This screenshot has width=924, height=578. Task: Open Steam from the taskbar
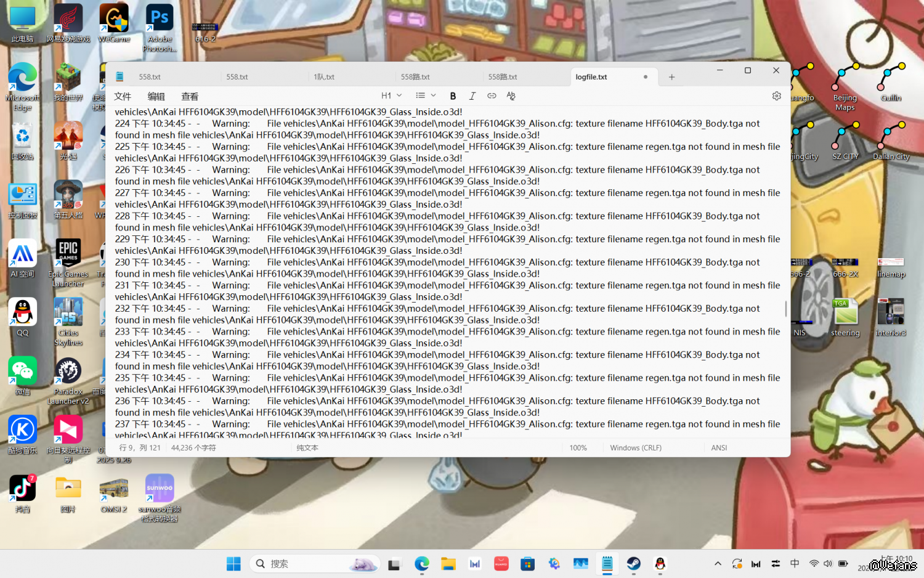click(x=633, y=563)
